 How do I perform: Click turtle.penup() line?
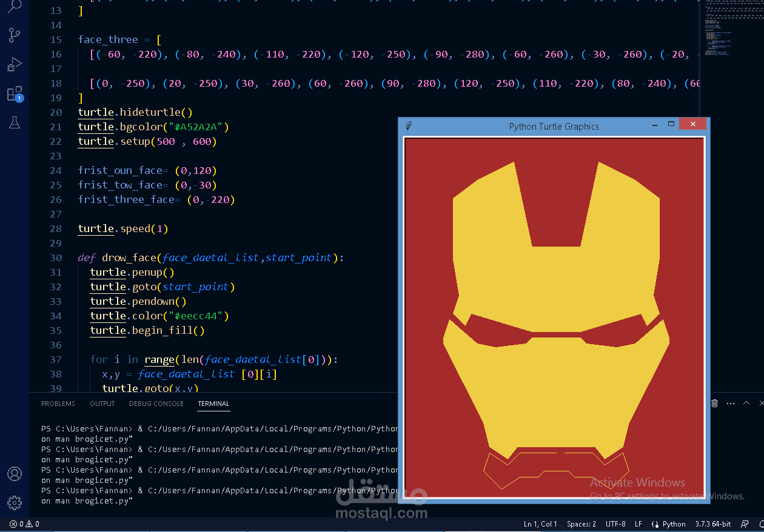(132, 272)
